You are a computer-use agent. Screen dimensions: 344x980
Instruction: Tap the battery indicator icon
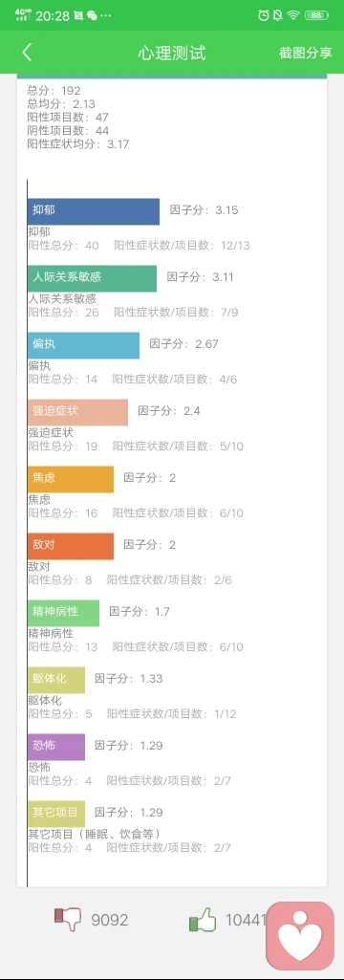(316, 15)
